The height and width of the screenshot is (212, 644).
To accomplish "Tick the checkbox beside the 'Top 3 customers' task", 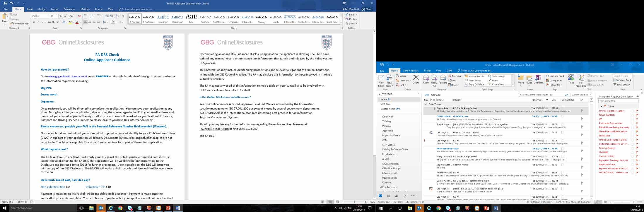I will pos(633,148).
